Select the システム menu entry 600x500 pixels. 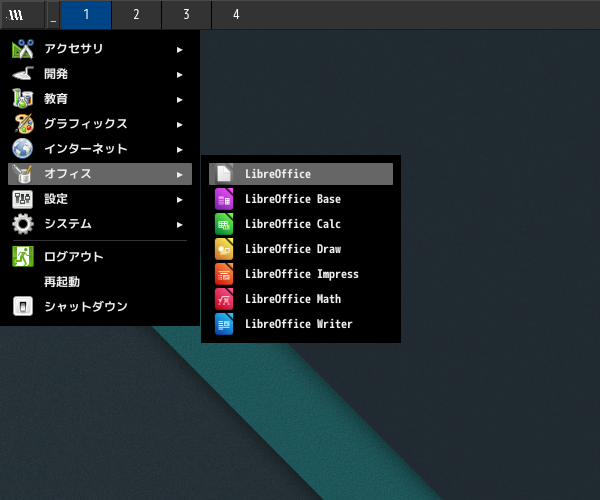pos(100,224)
